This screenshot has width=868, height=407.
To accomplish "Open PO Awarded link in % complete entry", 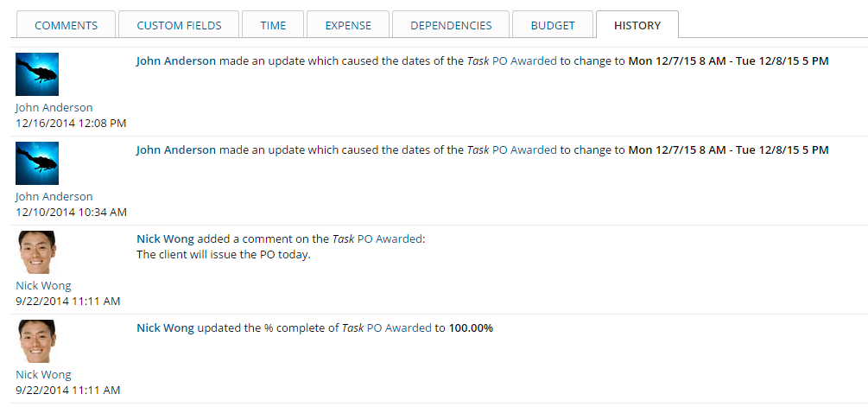I will [x=399, y=328].
